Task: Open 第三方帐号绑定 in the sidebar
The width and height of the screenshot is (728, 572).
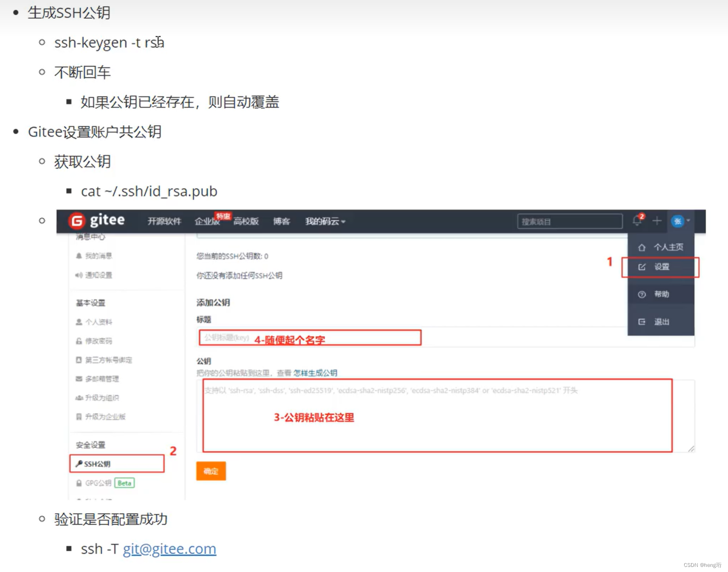Action: (108, 360)
